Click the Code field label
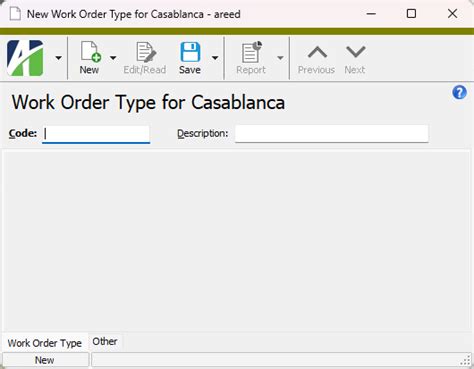This screenshot has height=369, width=474. [23, 133]
